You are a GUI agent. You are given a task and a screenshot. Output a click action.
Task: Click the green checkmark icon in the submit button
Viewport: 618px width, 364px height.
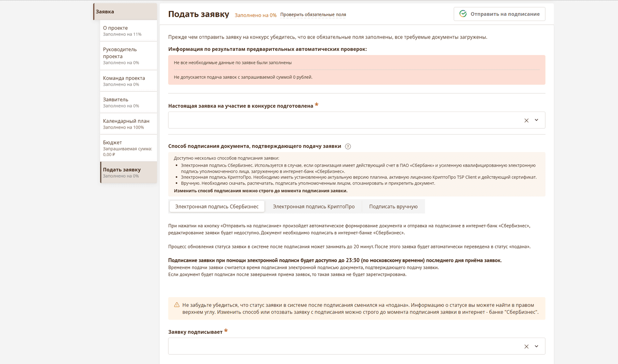[463, 14]
